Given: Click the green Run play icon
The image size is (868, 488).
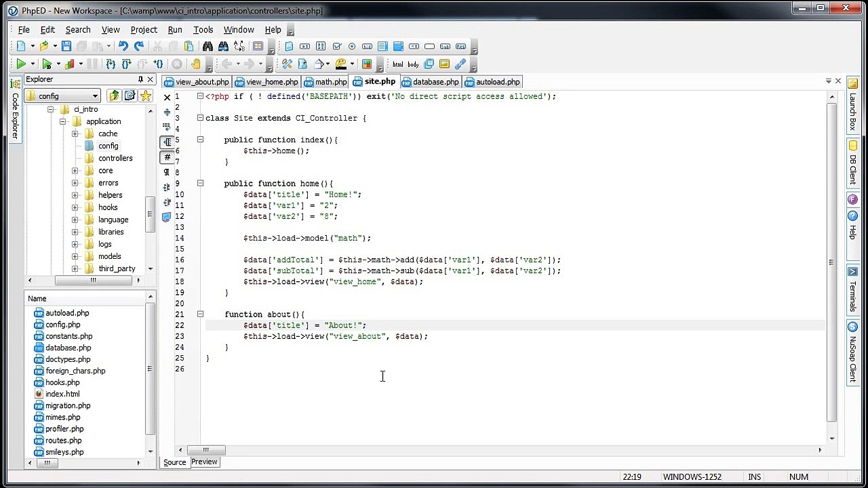Looking at the screenshot, I should pyautogui.click(x=21, y=64).
